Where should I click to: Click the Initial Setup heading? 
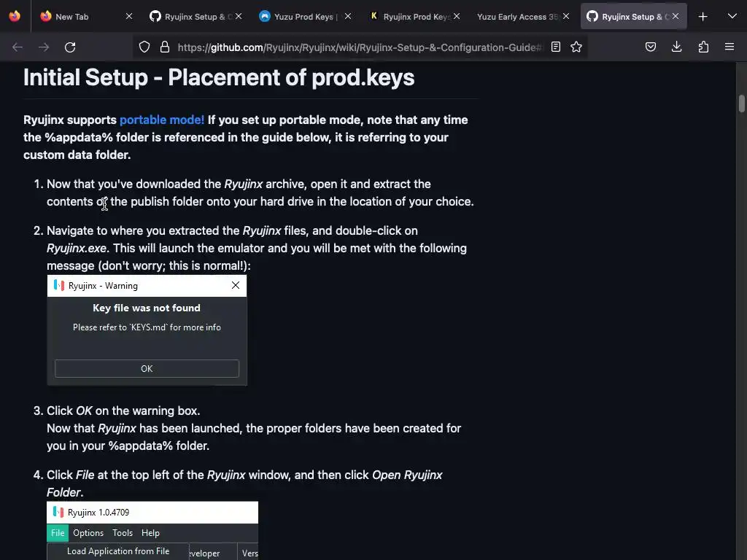[x=219, y=77]
